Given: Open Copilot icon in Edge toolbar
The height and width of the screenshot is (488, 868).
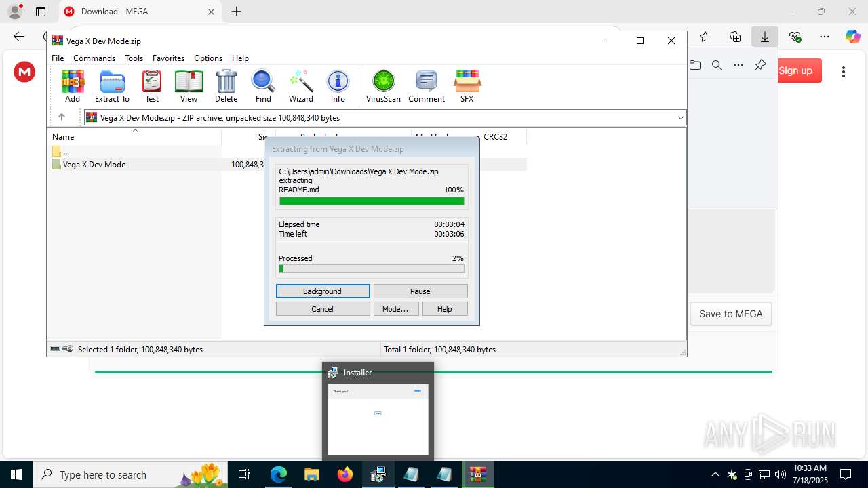Looking at the screenshot, I should [853, 37].
